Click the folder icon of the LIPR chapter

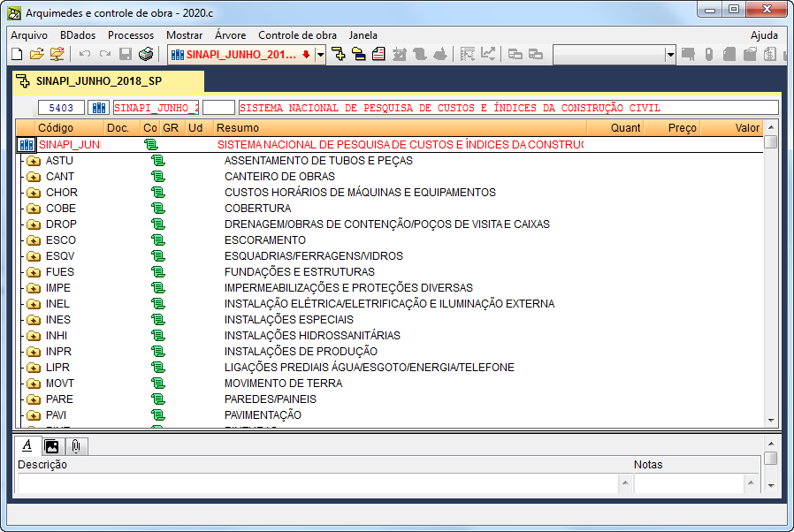(x=34, y=368)
